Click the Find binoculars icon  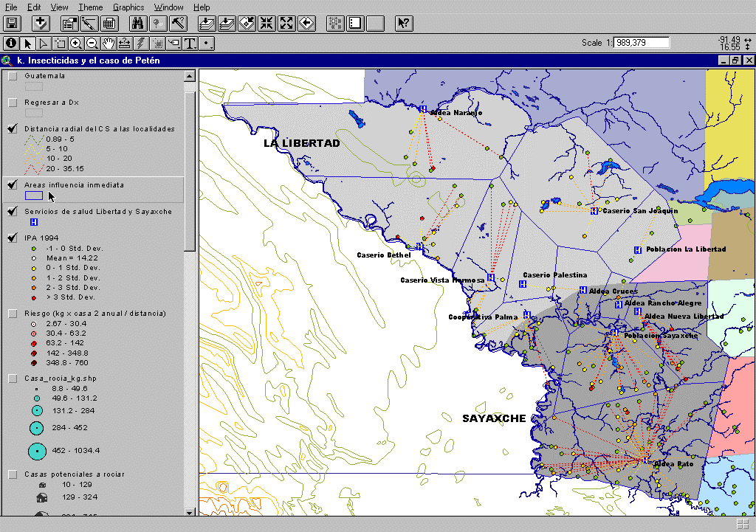138,23
